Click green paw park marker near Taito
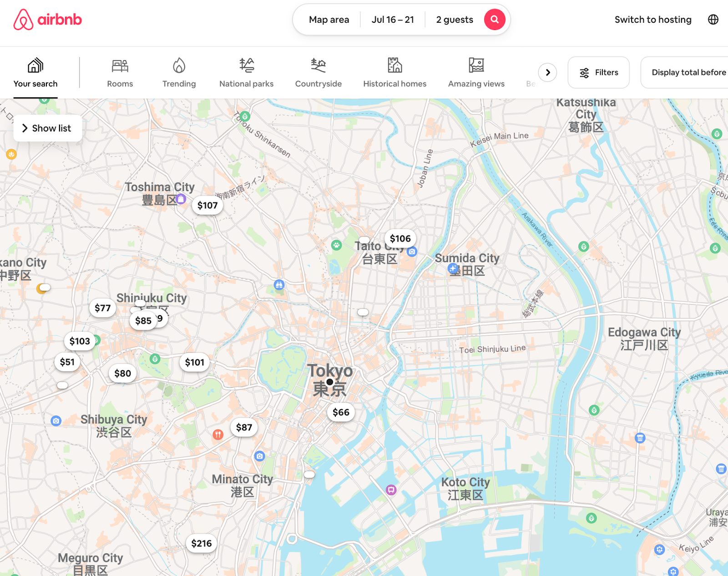 (336, 246)
